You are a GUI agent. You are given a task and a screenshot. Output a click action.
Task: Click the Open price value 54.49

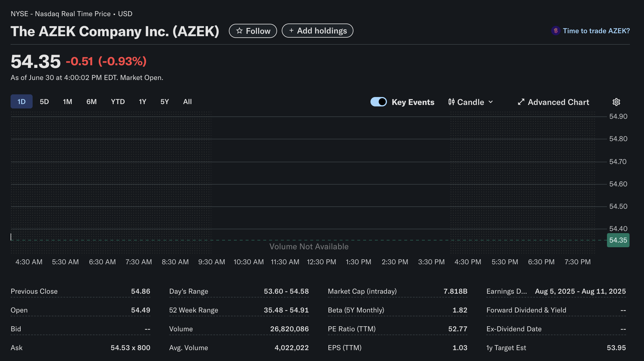[140, 310]
